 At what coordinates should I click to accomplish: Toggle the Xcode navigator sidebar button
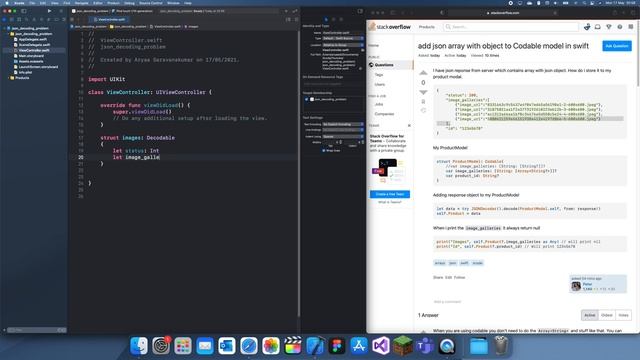coord(24,11)
